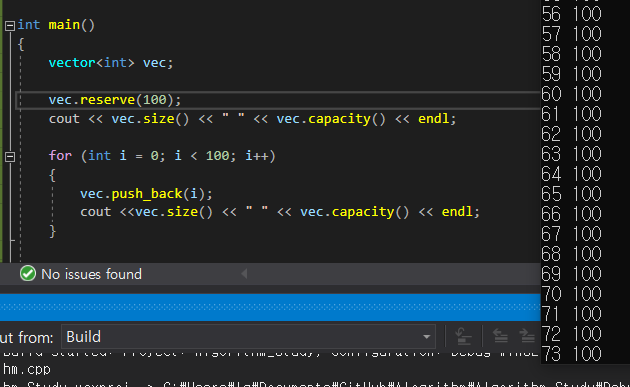Open the Build output source dropdown
This screenshot has height=387, width=630.
point(248,337)
